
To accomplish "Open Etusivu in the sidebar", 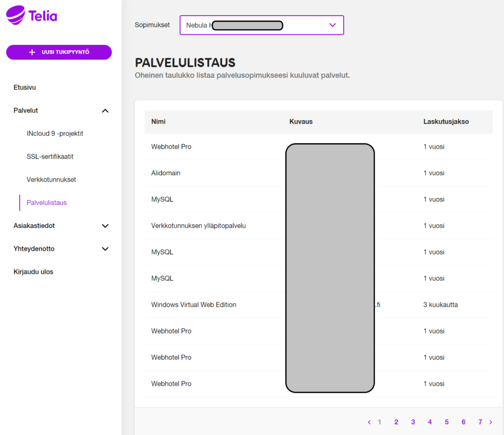I will pyautogui.click(x=25, y=88).
